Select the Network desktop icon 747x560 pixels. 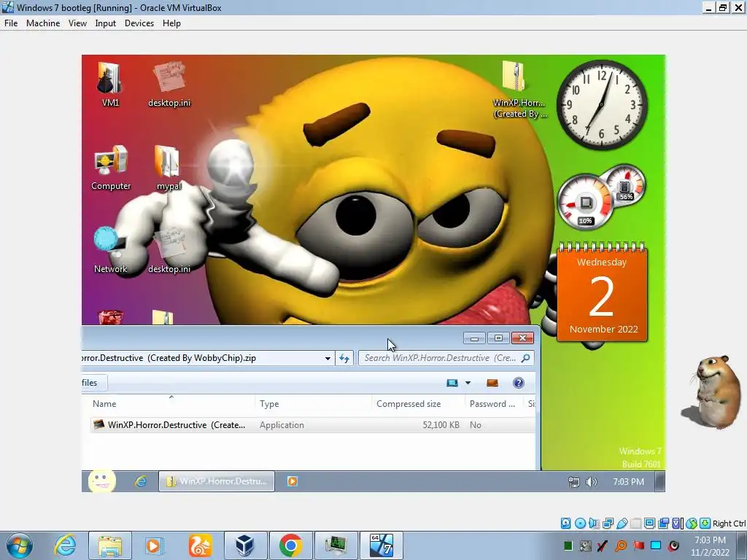tap(111, 251)
